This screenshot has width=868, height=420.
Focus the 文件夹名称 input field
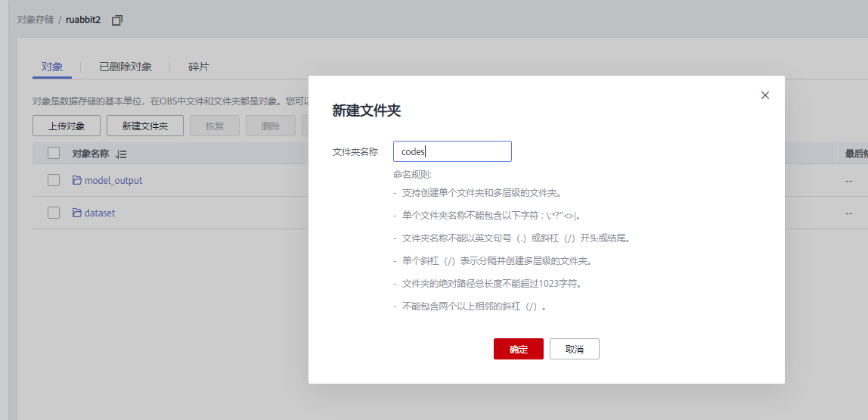(452, 151)
